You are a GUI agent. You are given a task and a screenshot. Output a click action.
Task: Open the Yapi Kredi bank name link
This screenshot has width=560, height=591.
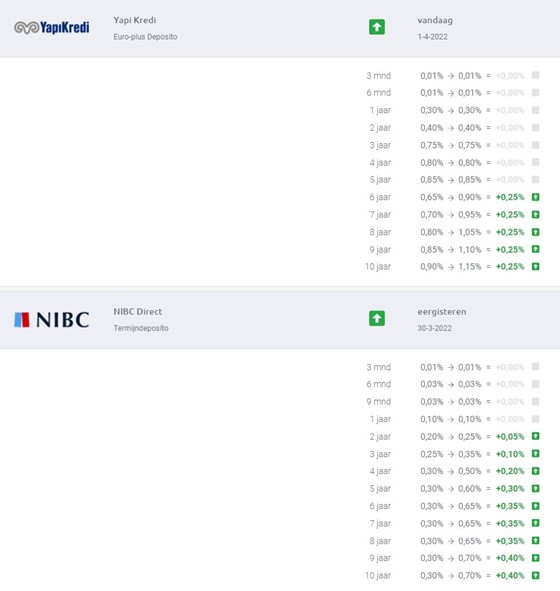click(x=135, y=20)
